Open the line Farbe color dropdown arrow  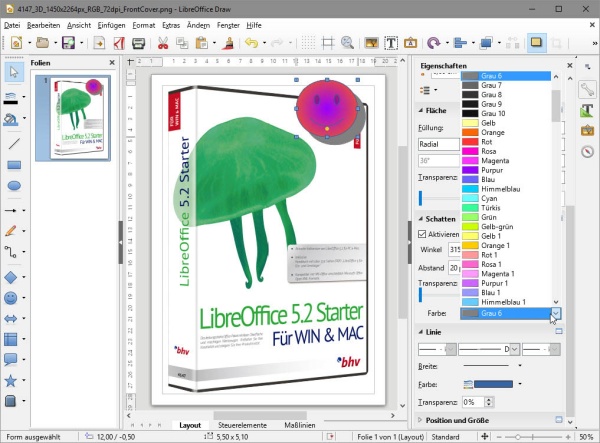pyautogui.click(x=520, y=384)
